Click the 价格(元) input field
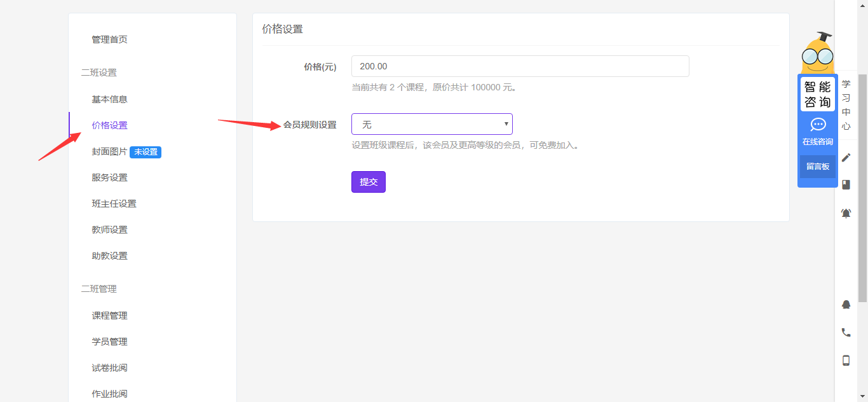This screenshot has height=402, width=868. [x=520, y=66]
